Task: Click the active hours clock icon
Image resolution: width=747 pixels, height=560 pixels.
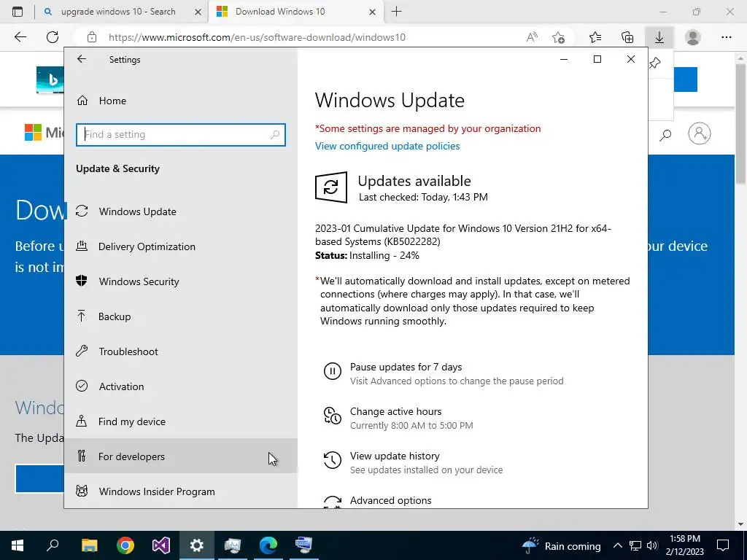Action: point(333,415)
